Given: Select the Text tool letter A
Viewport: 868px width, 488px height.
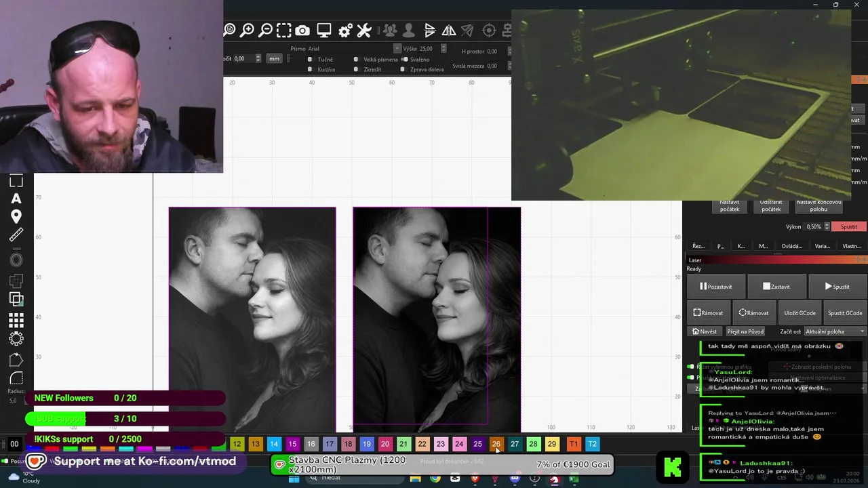Looking at the screenshot, I should coord(16,199).
